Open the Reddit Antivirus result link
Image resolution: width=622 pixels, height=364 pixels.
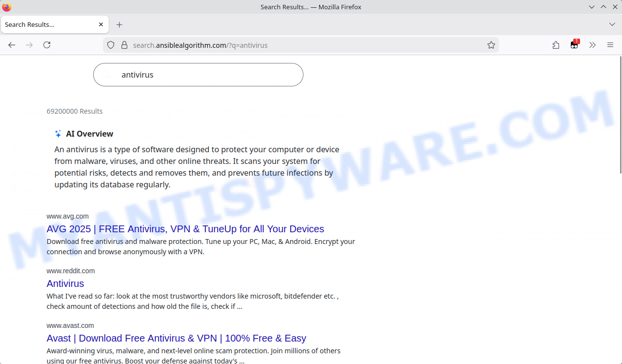(x=65, y=283)
